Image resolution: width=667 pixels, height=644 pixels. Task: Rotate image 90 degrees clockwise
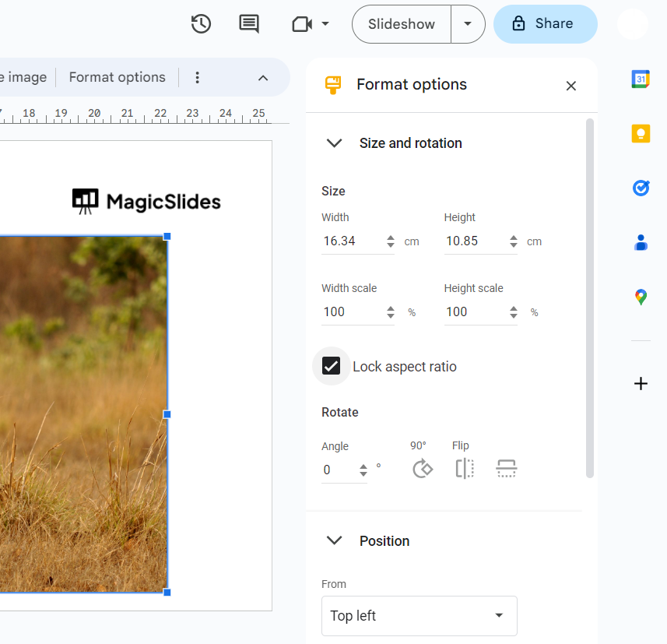pos(422,469)
